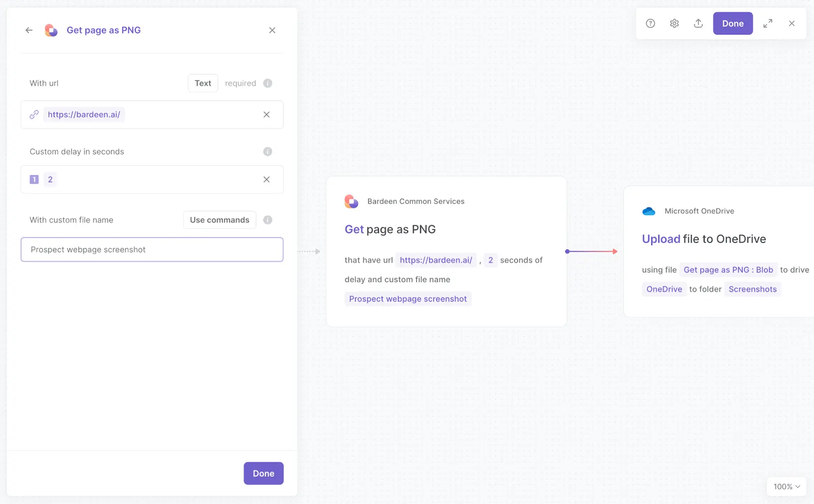Click the 2 seconds chip on canvas card
The height and width of the screenshot is (504, 814).
coord(490,260)
